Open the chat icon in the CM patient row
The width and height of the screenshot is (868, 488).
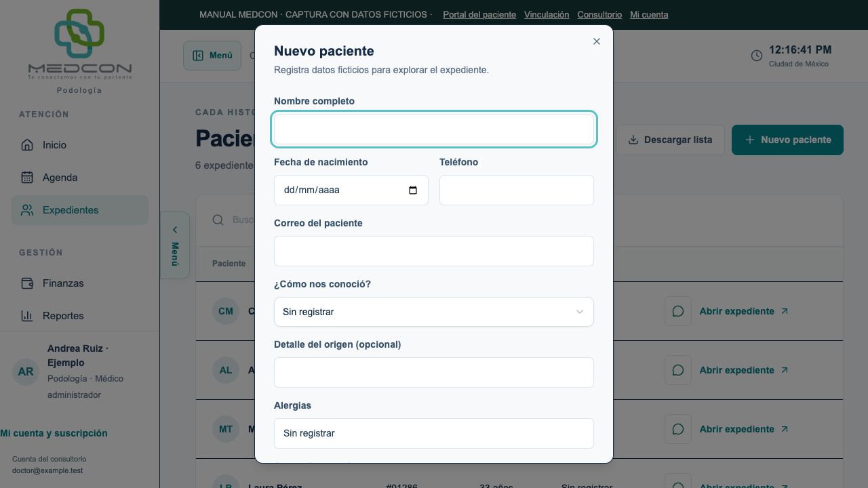[678, 311]
